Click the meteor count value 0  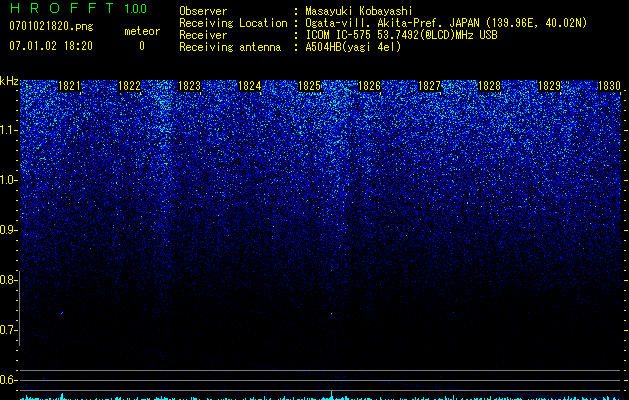click(x=142, y=46)
